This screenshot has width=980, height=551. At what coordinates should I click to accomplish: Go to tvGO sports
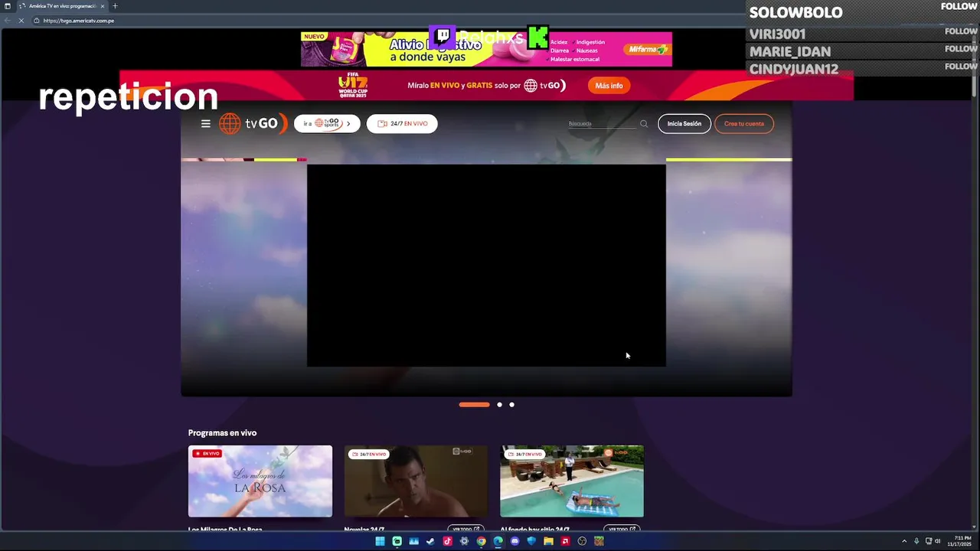pos(327,123)
